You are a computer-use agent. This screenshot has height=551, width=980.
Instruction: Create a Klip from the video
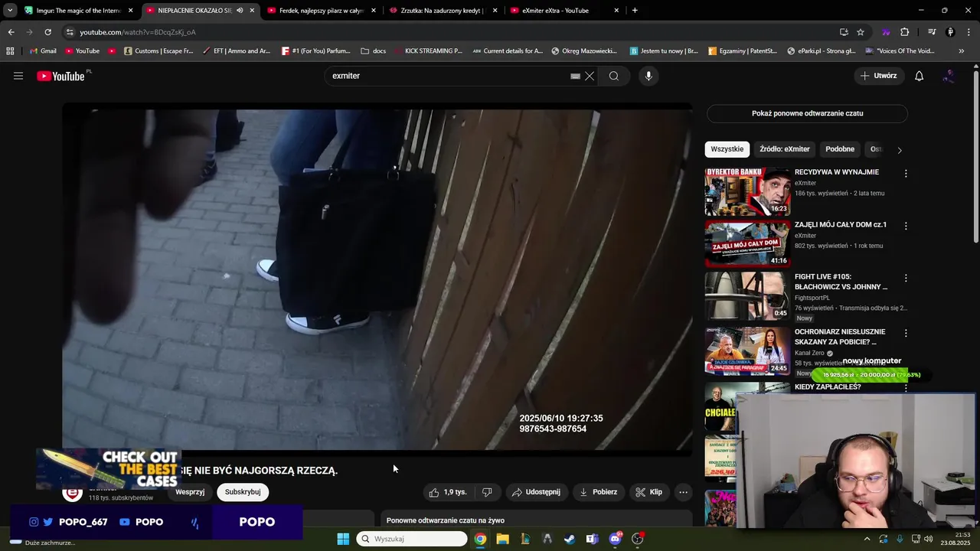(648, 492)
